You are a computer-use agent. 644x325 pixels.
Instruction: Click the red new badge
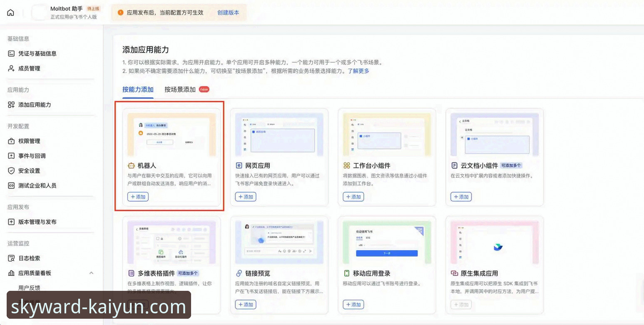point(204,89)
